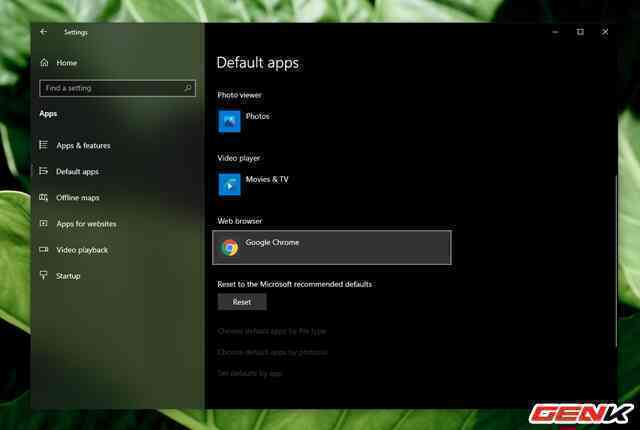Open Set defaults by app link
Viewport: 640px width, 430px height.
250,373
